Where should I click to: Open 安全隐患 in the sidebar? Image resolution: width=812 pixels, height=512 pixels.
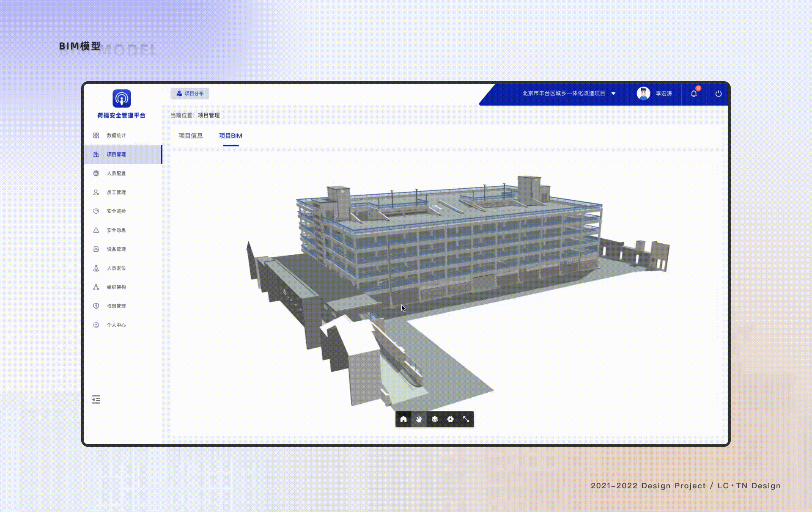tap(123, 230)
